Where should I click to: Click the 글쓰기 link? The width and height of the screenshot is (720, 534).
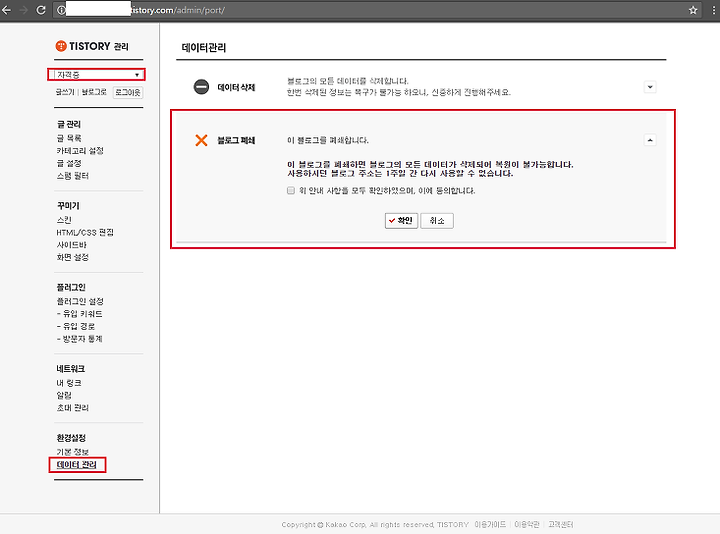65,92
